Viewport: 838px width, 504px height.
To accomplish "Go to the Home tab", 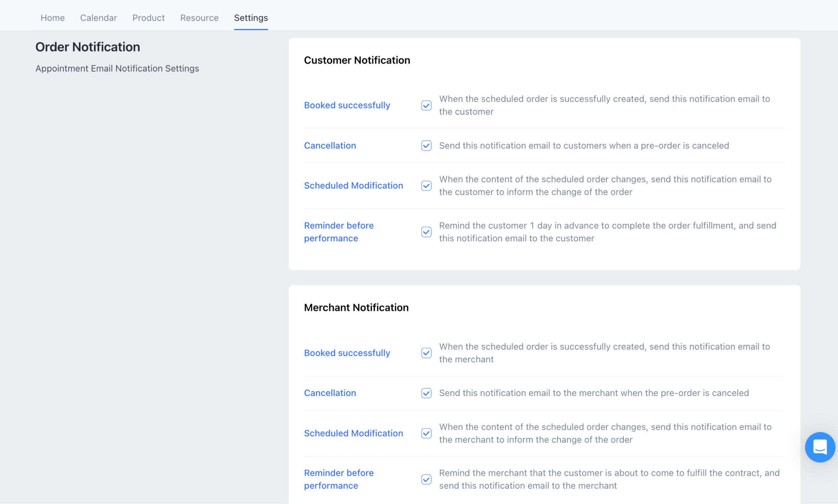I will tap(53, 18).
